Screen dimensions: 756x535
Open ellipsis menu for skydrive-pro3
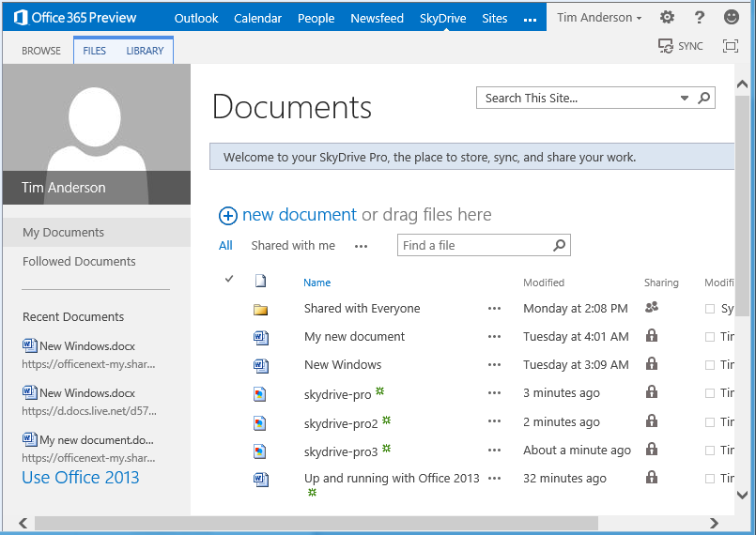[494, 451]
